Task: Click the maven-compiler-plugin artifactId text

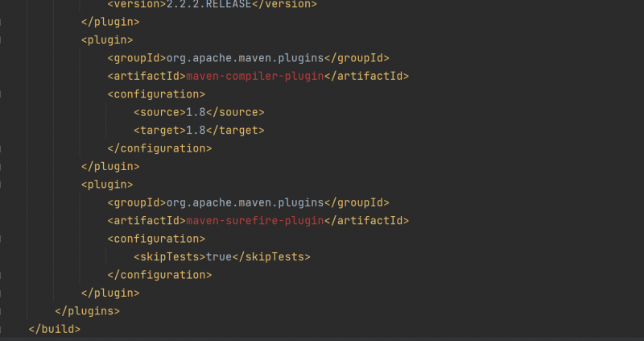Action: 254,76
